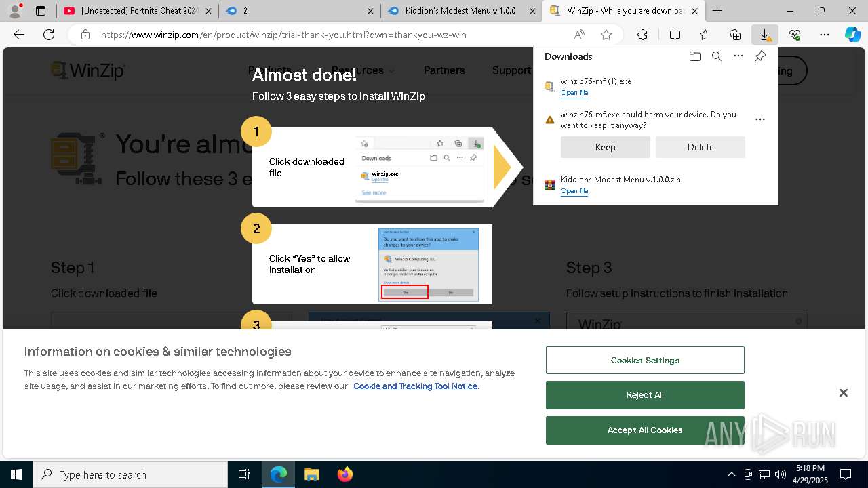Open browser Extensions icon
Viewport: 868px width, 488px height.
[642, 35]
